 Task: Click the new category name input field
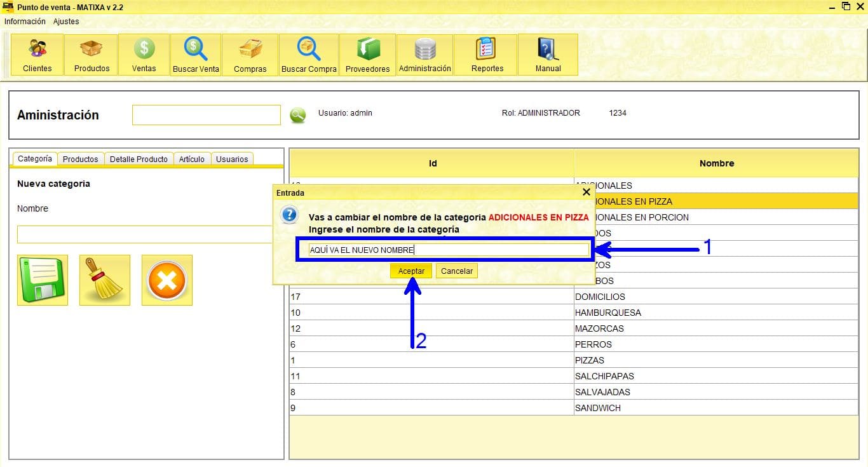click(144, 234)
